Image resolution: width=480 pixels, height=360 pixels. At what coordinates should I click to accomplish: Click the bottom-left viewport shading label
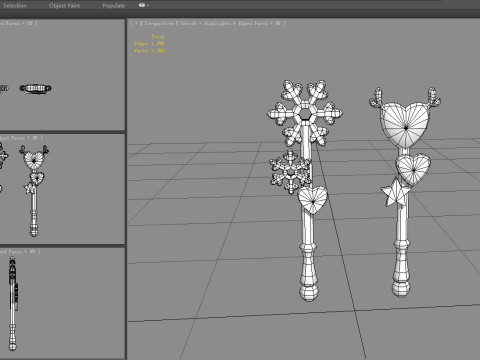click(x=20, y=251)
